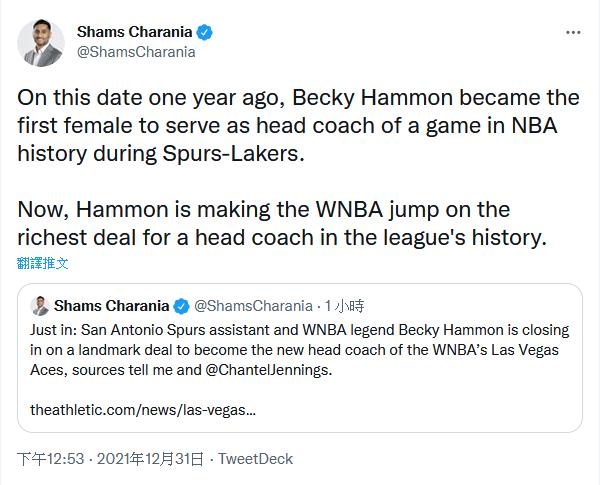This screenshot has height=485, width=600.
Task: Follow the theathletic.com news link
Action: (142, 410)
